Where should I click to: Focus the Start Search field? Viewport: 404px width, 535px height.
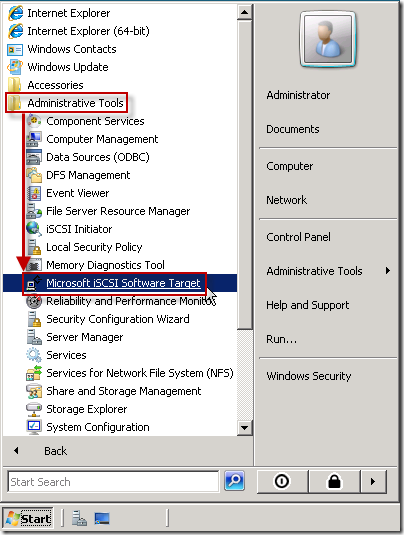coord(113,481)
